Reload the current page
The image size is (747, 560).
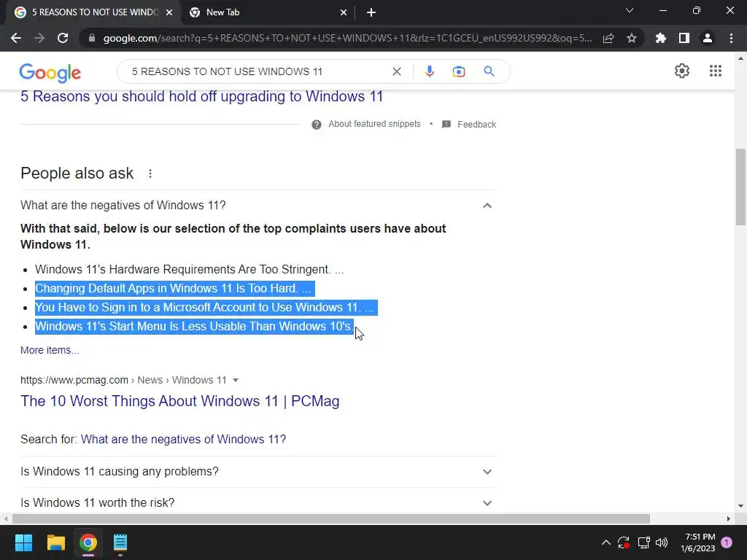(x=63, y=38)
